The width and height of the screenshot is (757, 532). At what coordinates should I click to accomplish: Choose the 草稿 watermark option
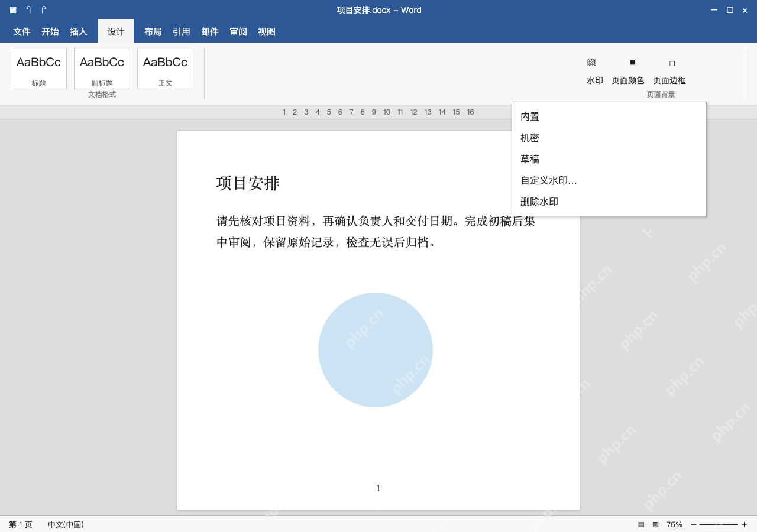[609, 160]
